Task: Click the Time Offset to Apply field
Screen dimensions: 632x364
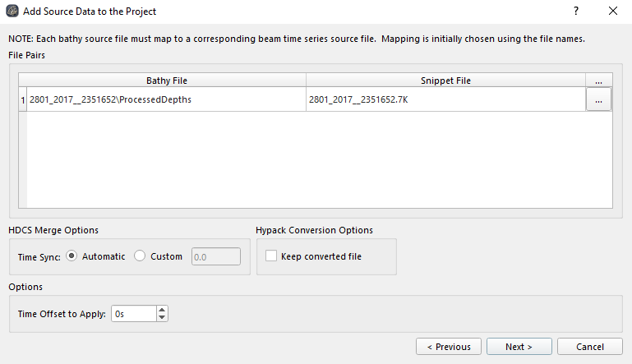Action: (x=132, y=314)
